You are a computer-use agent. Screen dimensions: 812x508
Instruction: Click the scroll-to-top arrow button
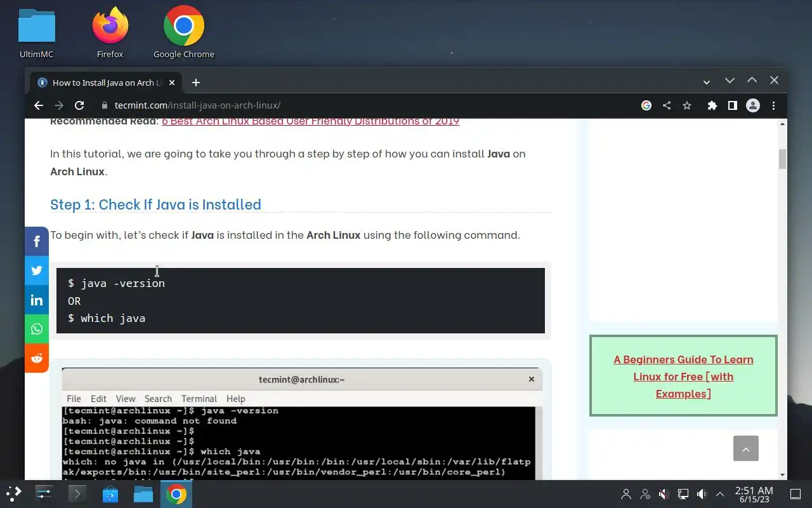746,448
